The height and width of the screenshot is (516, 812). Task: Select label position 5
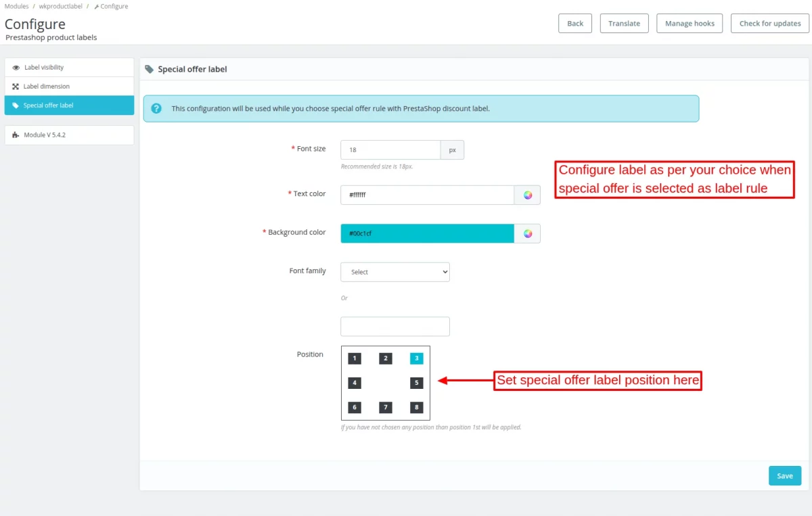[417, 383]
